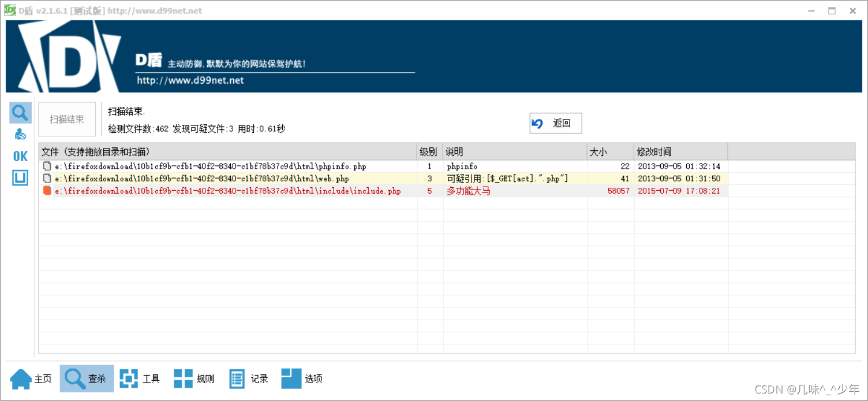This screenshot has height=401, width=868.
Task: Open the user/backdoor check sidebar icon
Action: click(x=20, y=135)
